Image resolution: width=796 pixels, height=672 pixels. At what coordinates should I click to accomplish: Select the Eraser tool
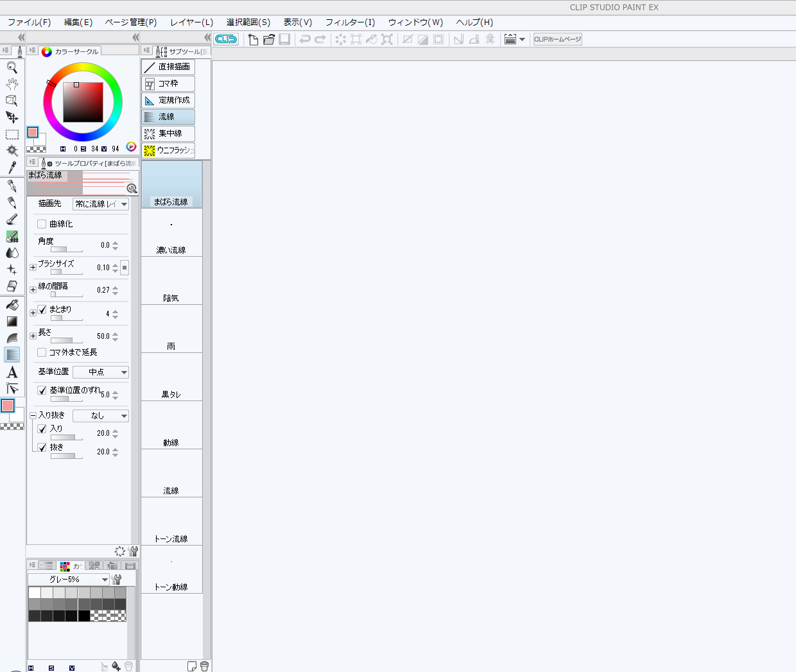coord(12,286)
